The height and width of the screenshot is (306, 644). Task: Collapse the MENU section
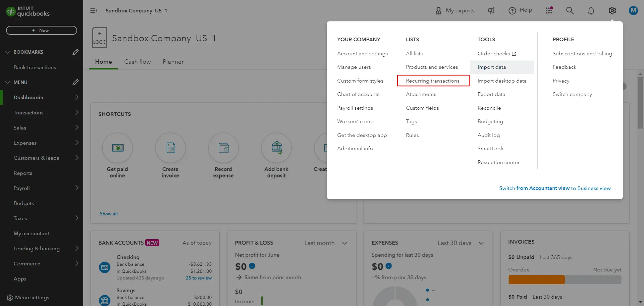pyautogui.click(x=8, y=82)
